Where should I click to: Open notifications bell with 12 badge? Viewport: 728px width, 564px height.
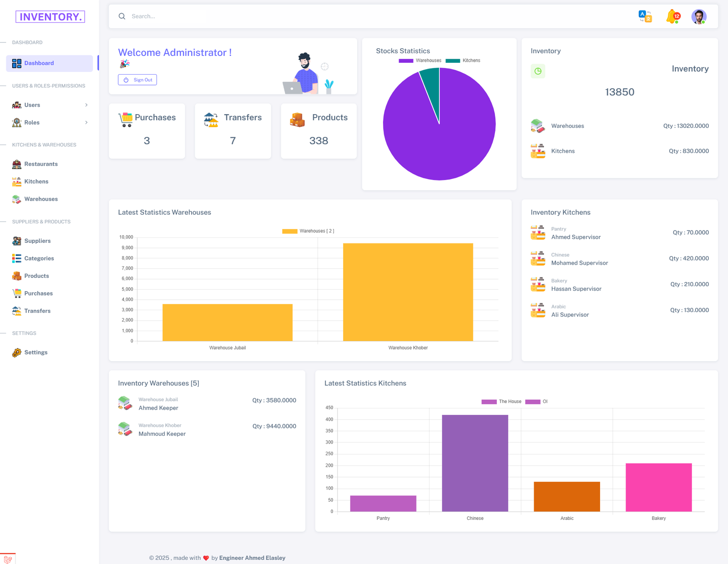click(672, 16)
